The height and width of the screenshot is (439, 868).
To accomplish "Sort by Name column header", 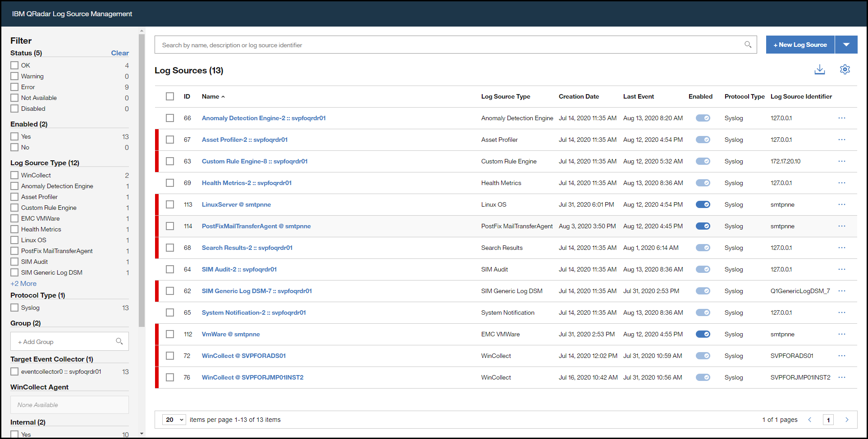I will tap(213, 96).
